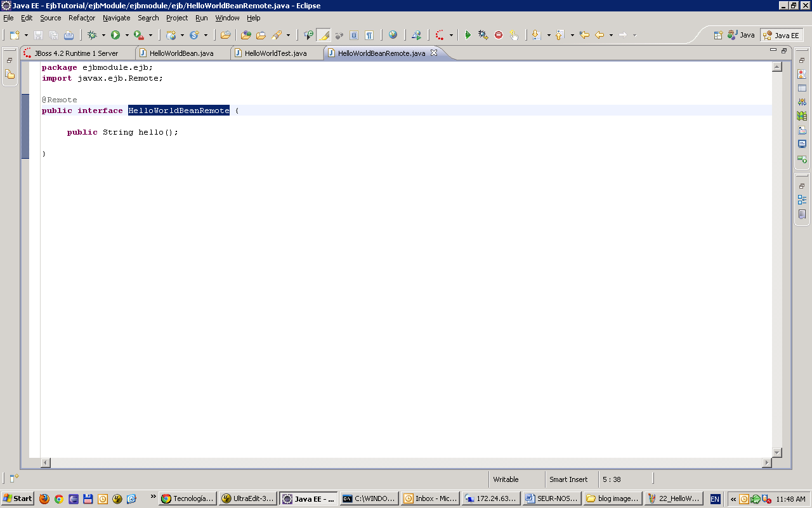Open the Debug dropdown arrow
The image size is (812, 508).
103,35
